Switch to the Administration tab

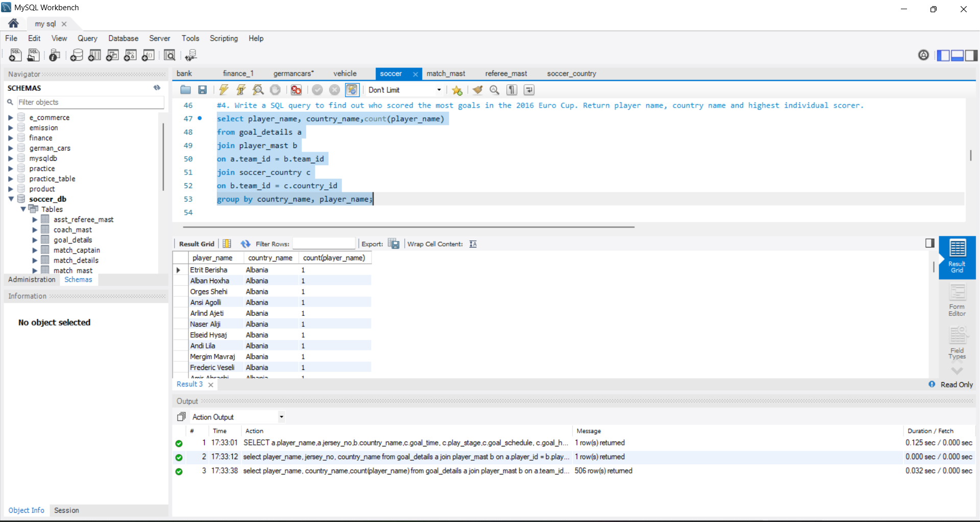[32, 280]
